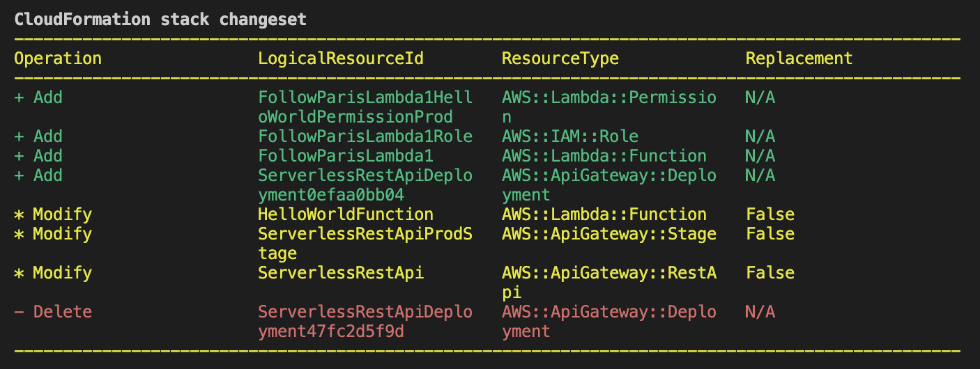Select the FollowParisLambda1Role resource ID
Screen dimensions: 980x369
point(365,136)
